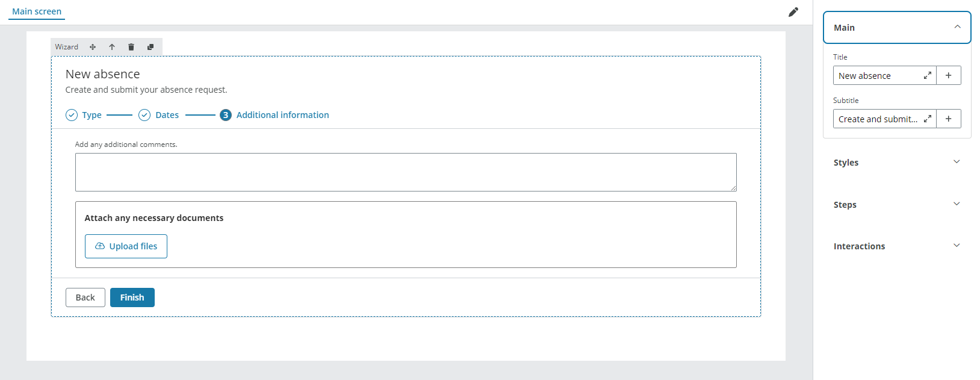Click inside the additional comments text area
The width and height of the screenshot is (980, 380).
[406, 172]
